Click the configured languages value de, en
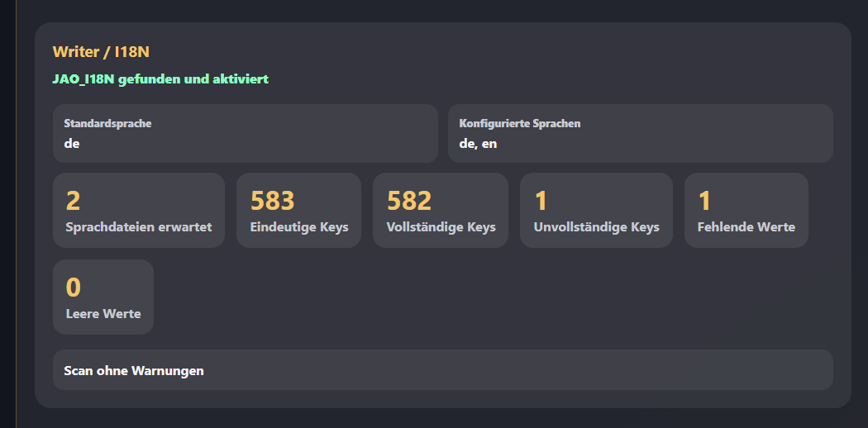The width and height of the screenshot is (868, 428). click(x=479, y=144)
